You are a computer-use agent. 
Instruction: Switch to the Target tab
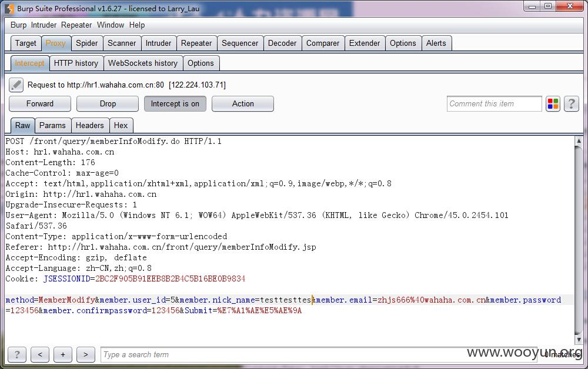[26, 43]
